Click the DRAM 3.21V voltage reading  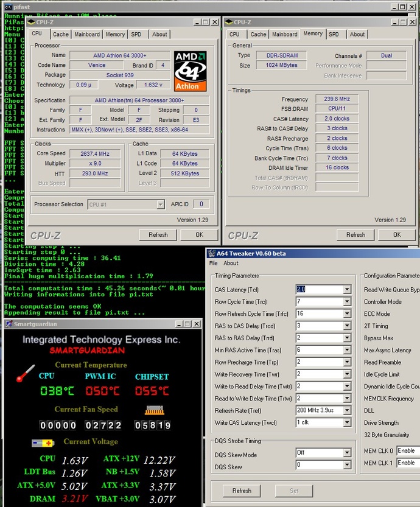(x=75, y=498)
